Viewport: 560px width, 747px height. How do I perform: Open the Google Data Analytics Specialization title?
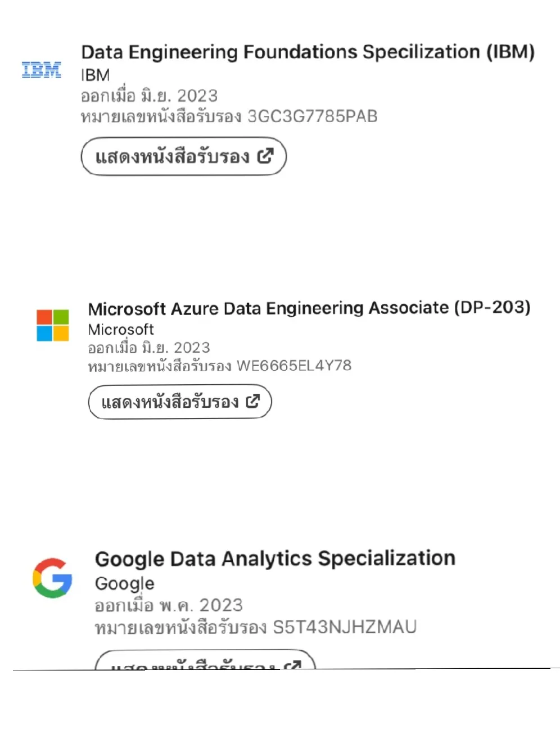click(x=275, y=559)
